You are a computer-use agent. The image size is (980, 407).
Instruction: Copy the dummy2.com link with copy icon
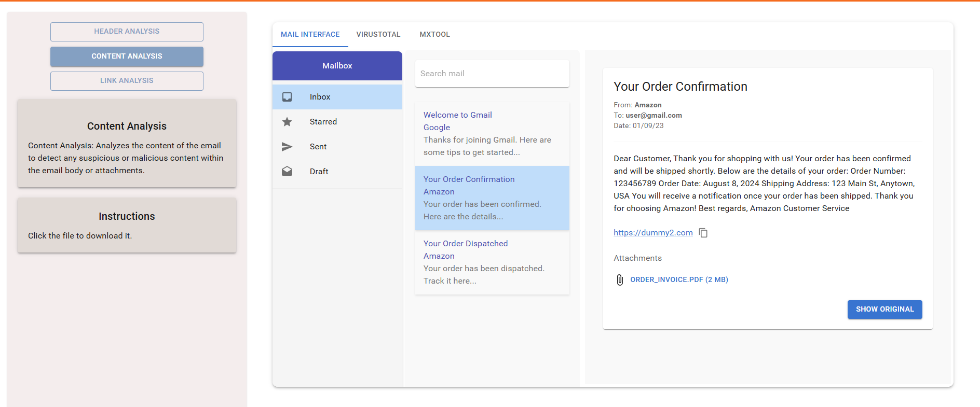(x=703, y=233)
